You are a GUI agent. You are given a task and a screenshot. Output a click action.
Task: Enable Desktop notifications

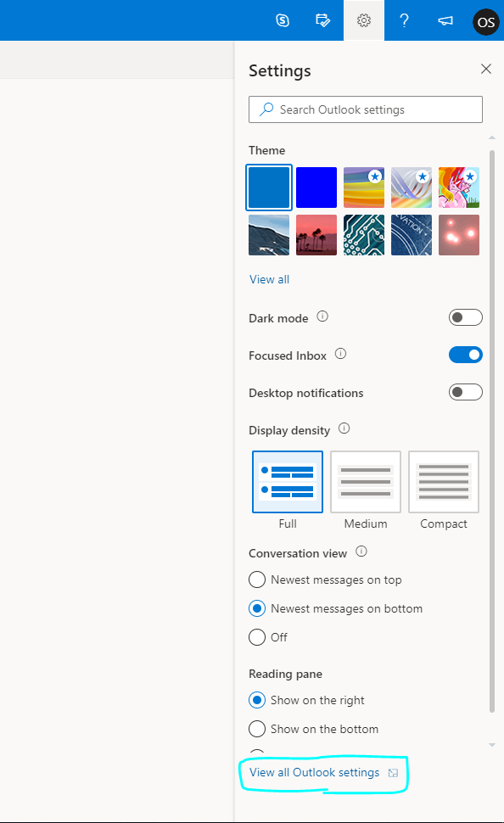coord(465,392)
